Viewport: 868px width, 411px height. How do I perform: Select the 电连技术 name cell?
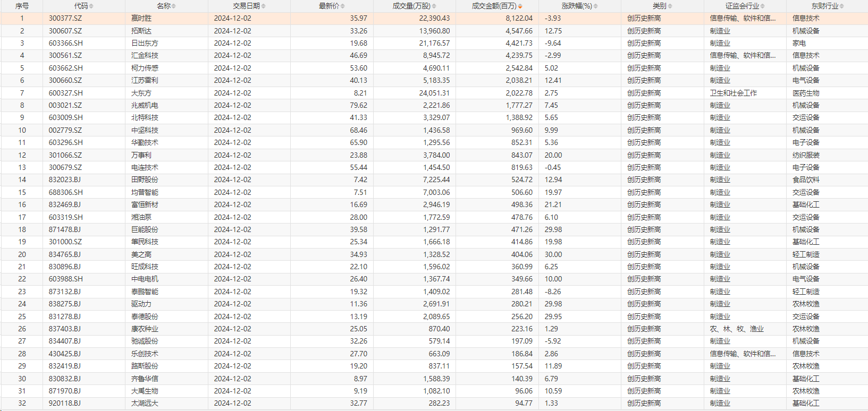[x=145, y=167]
